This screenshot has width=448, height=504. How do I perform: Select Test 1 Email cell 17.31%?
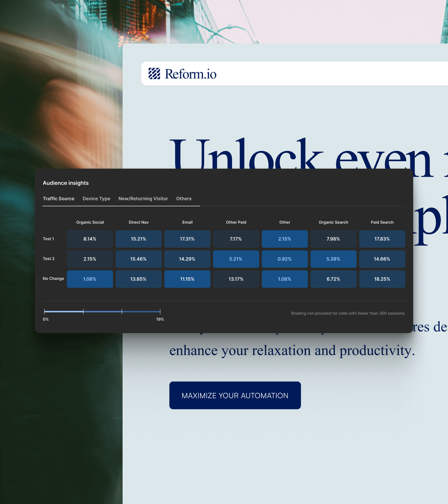click(187, 239)
